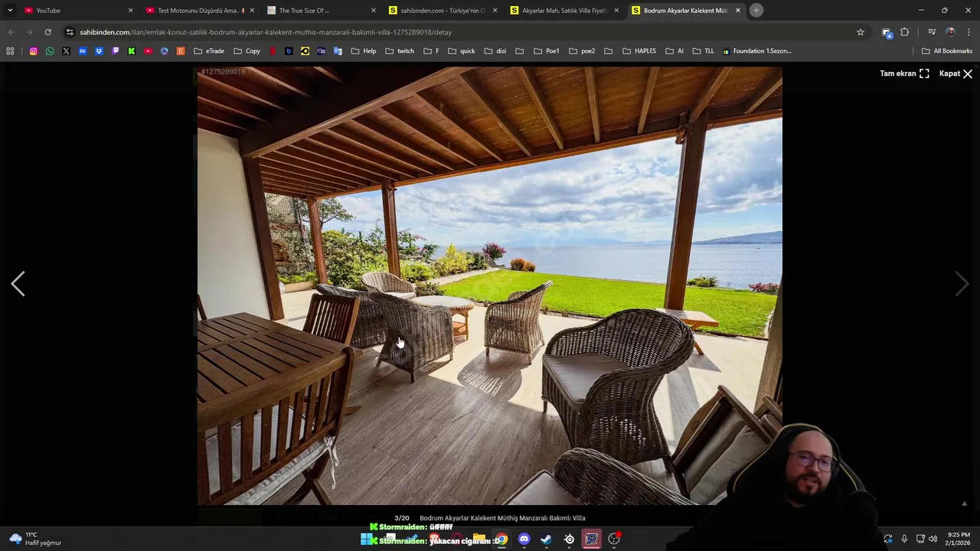Open the YouTube bookmark icon
This screenshot has height=551, width=980.
148,51
